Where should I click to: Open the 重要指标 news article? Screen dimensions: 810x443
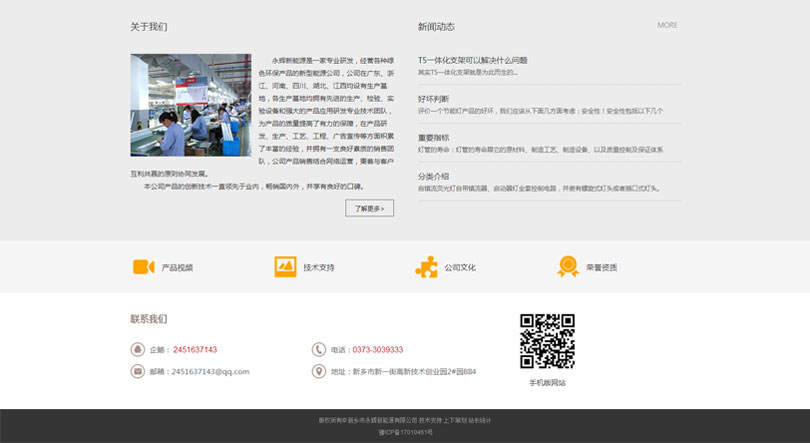pos(433,138)
